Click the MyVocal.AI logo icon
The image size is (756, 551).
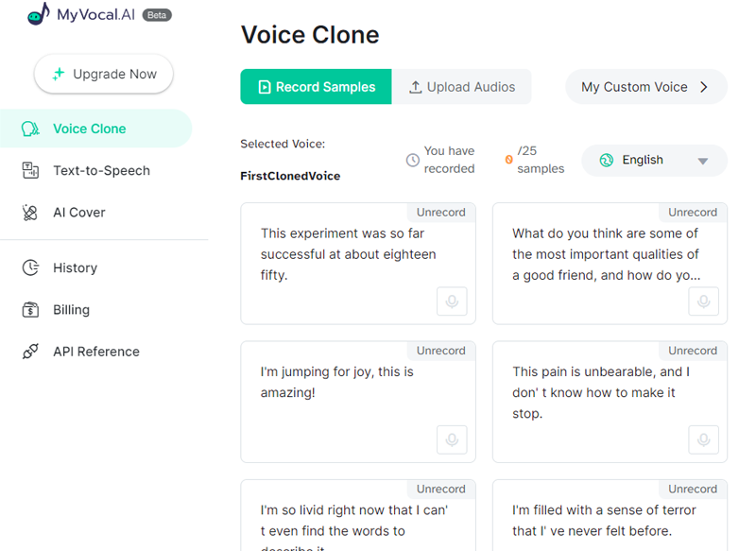click(x=38, y=14)
